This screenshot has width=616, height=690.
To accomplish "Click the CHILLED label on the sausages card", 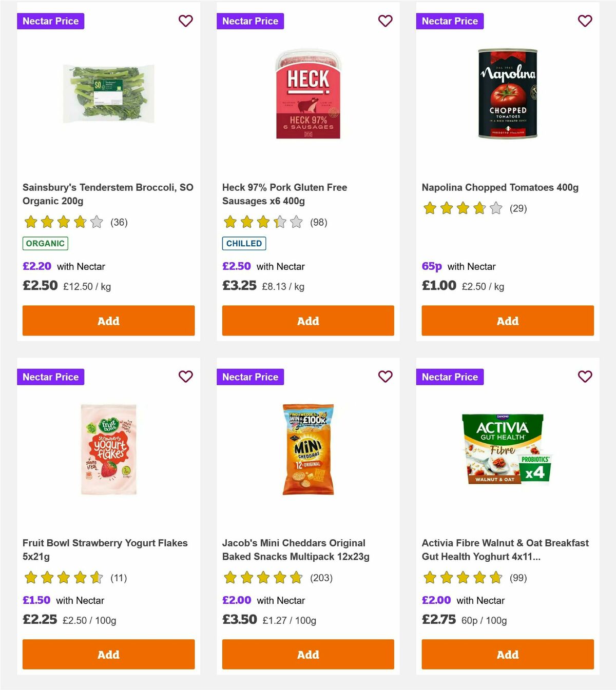I will pos(244,243).
